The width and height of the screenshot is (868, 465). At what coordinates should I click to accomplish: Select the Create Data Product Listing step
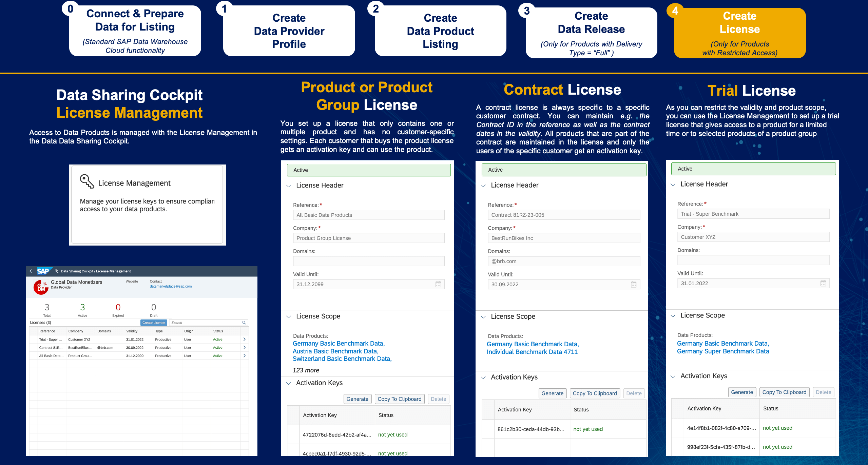pyautogui.click(x=440, y=31)
